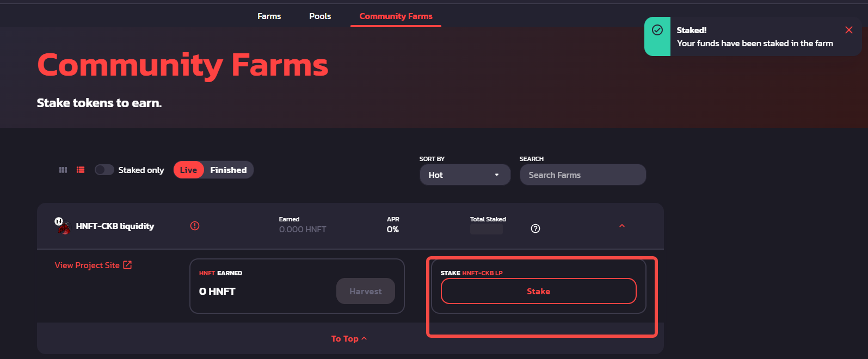
Task: Click the Harvest button
Action: [x=365, y=292]
